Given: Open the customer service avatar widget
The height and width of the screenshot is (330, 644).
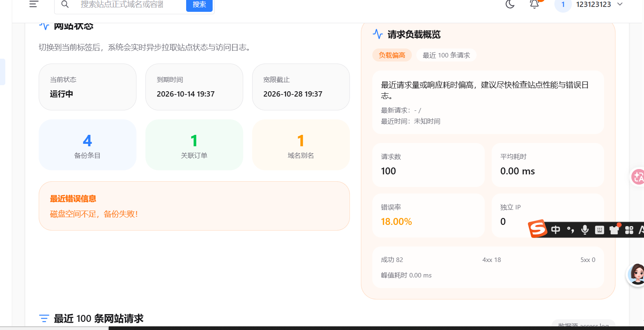Looking at the screenshot, I should coord(636,274).
